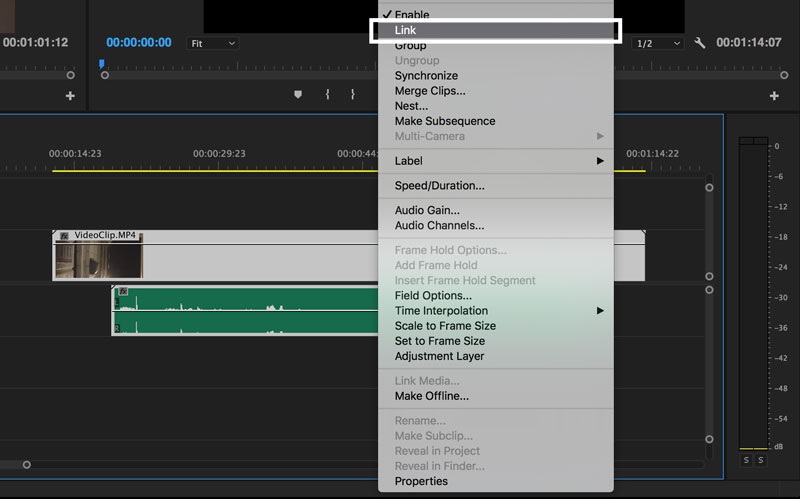Expand the Label submenu
This screenshot has height=499, width=800.
pos(408,161)
